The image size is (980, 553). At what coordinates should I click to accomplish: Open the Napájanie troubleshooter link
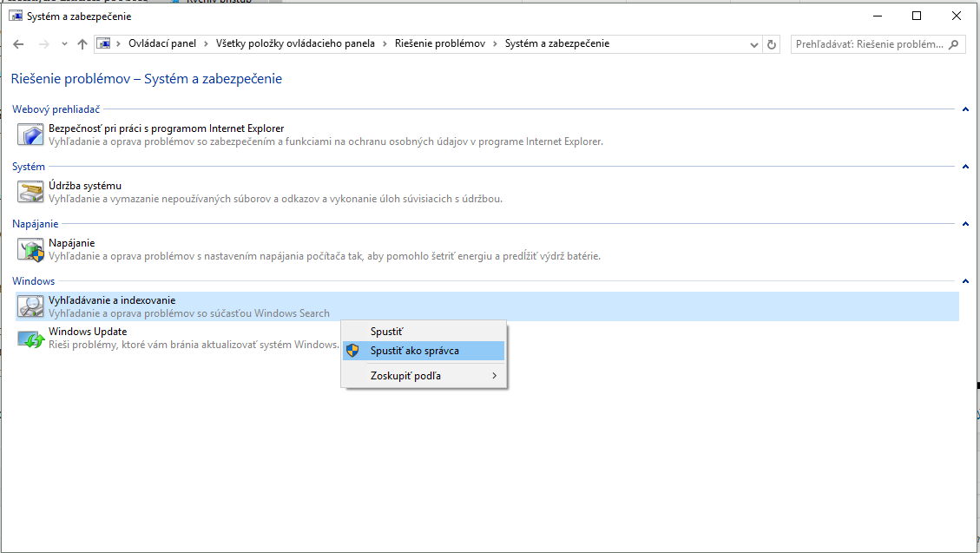click(x=72, y=243)
